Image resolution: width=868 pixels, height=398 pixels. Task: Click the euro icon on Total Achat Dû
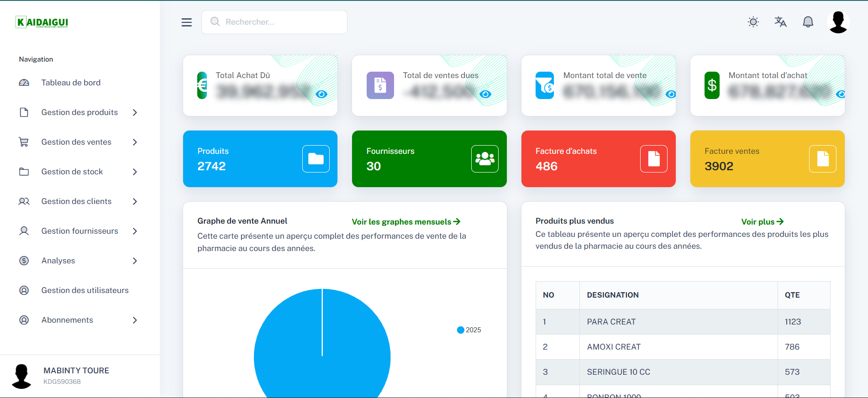point(202,85)
